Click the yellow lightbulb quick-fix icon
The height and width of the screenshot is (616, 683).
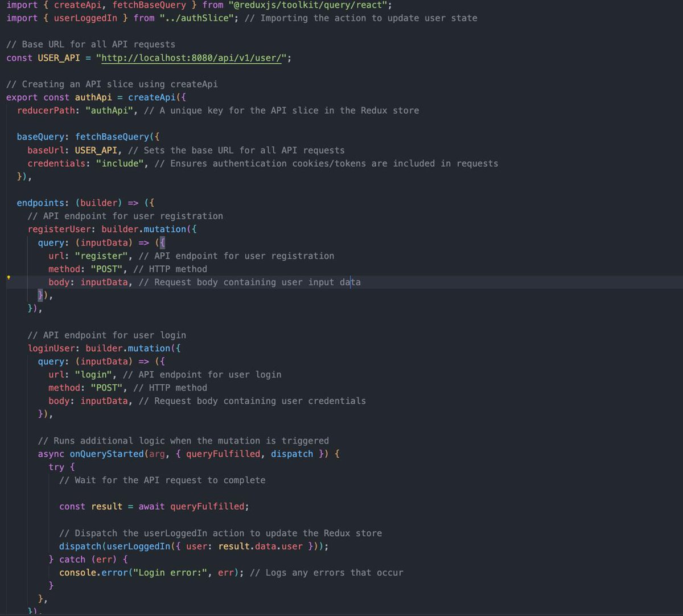pos(9,278)
